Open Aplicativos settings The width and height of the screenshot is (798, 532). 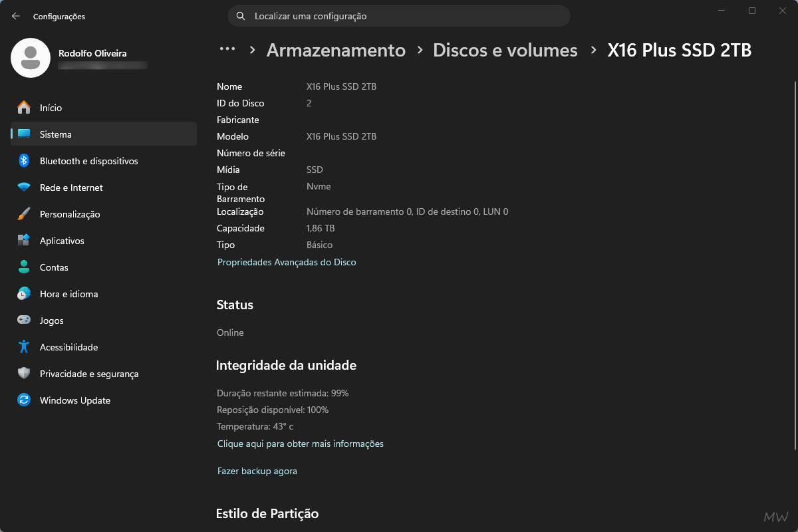[104, 241]
